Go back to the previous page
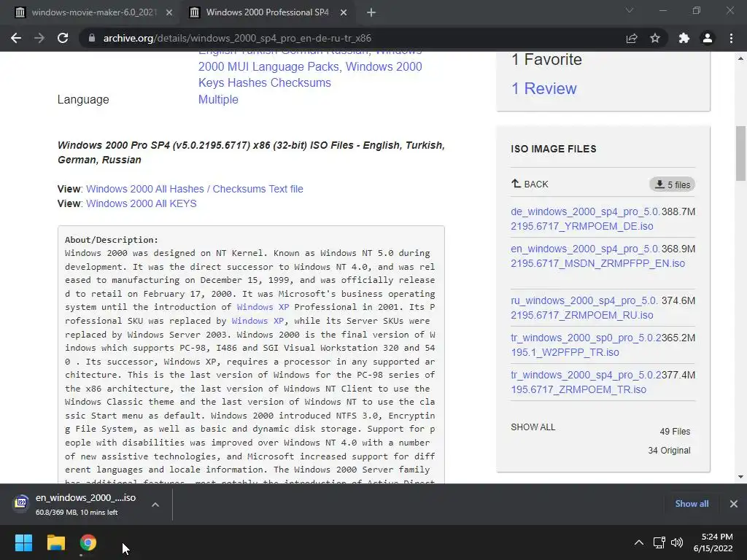This screenshot has height=560, width=747. pos(16,38)
